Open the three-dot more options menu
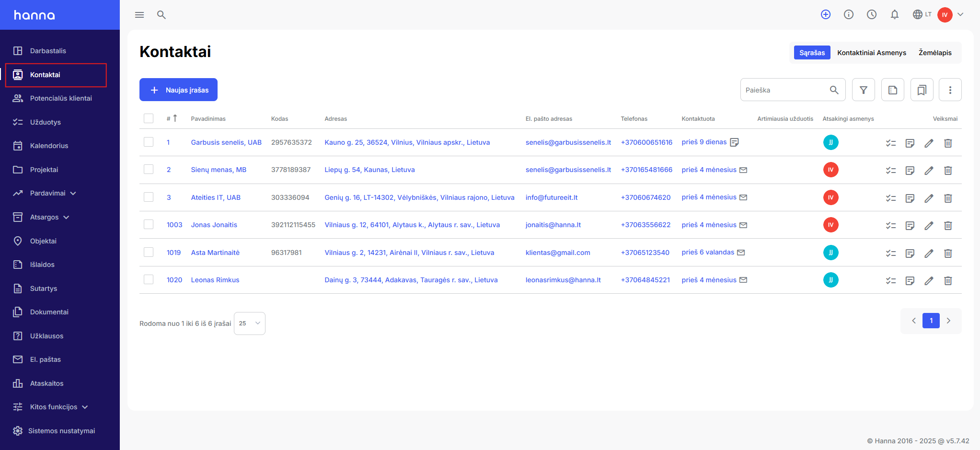This screenshot has height=450, width=980. point(950,90)
